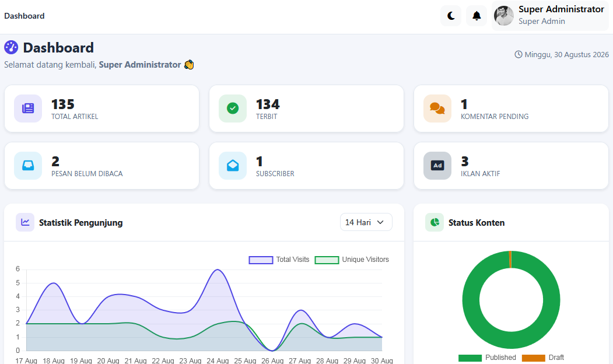Click the number 135 on the Total Artikel card
Screen dimensions: 613x364
point(63,104)
